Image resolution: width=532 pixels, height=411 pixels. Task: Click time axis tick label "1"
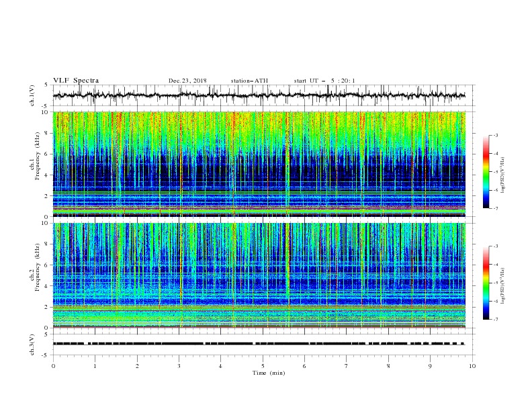click(95, 366)
